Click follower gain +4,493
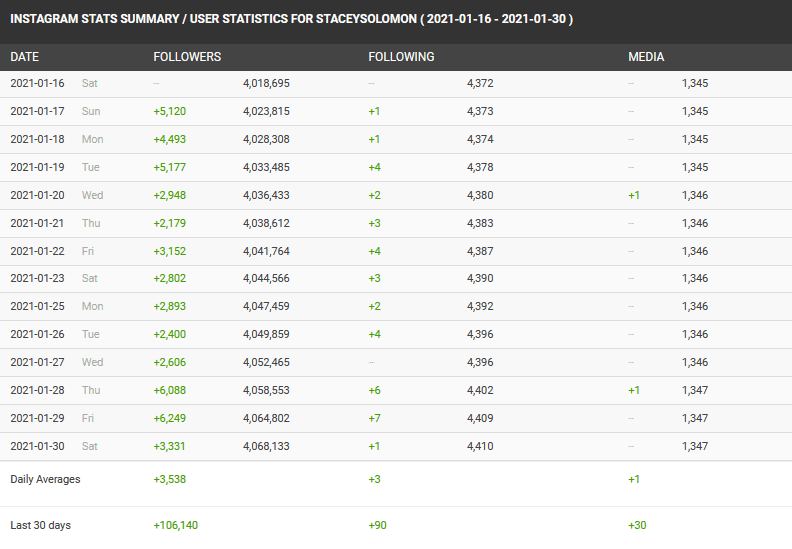 click(170, 139)
